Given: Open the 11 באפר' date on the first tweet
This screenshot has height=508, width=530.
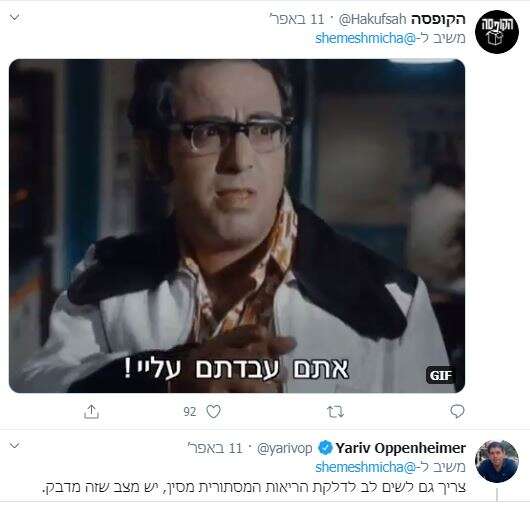Looking at the screenshot, I should 296,19.
